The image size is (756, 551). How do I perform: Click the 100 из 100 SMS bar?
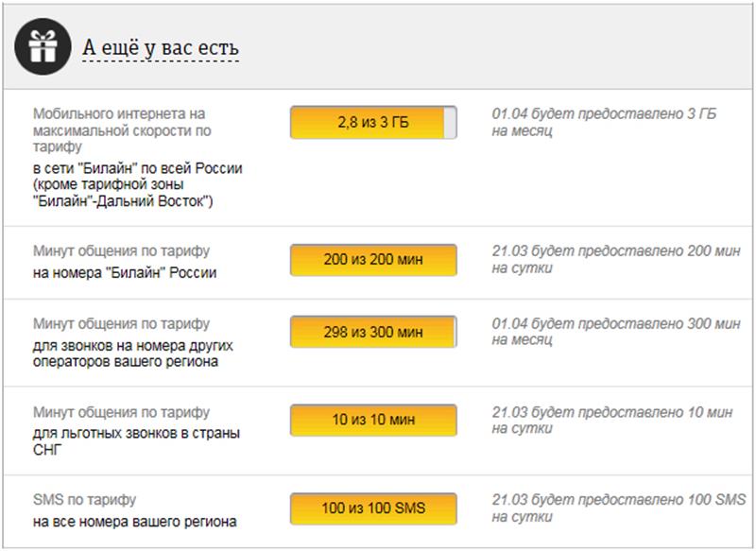(373, 508)
